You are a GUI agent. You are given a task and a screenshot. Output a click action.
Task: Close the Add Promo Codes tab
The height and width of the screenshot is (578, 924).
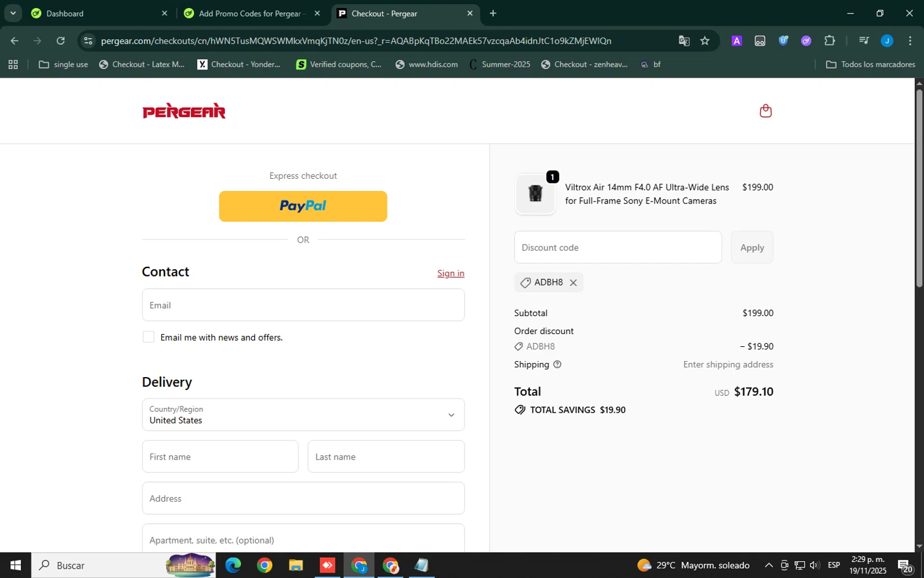tap(317, 14)
